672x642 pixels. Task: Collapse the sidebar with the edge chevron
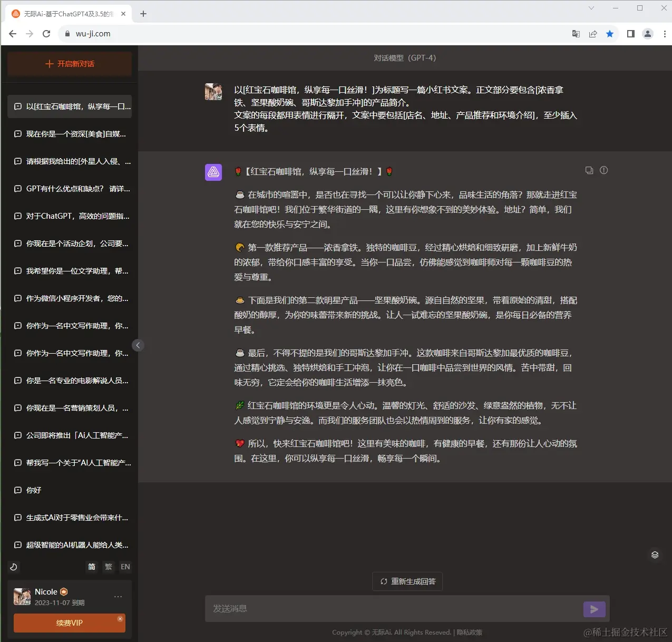tap(138, 345)
